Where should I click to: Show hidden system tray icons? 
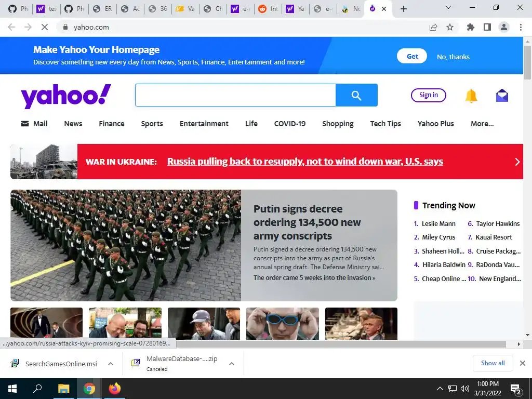(440, 389)
